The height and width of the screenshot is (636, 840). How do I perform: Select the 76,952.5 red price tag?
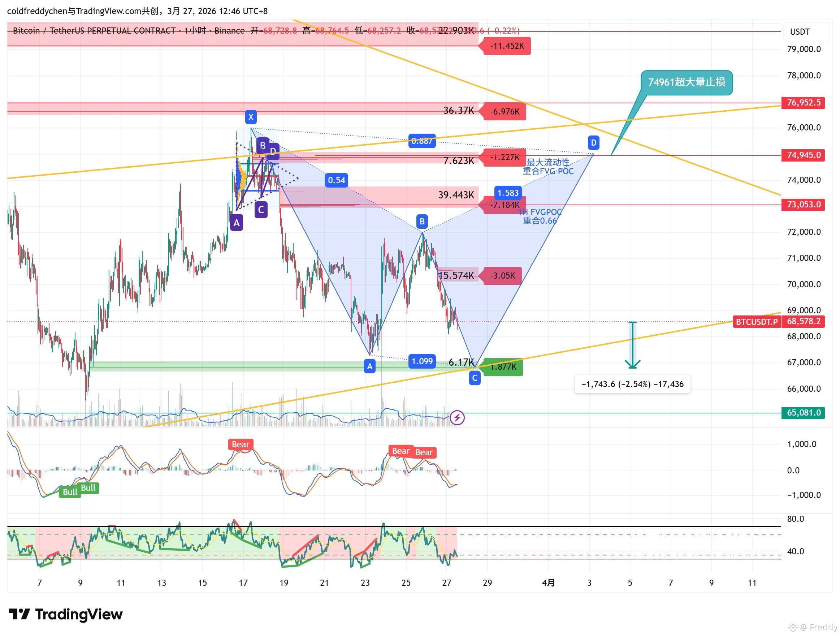803,103
